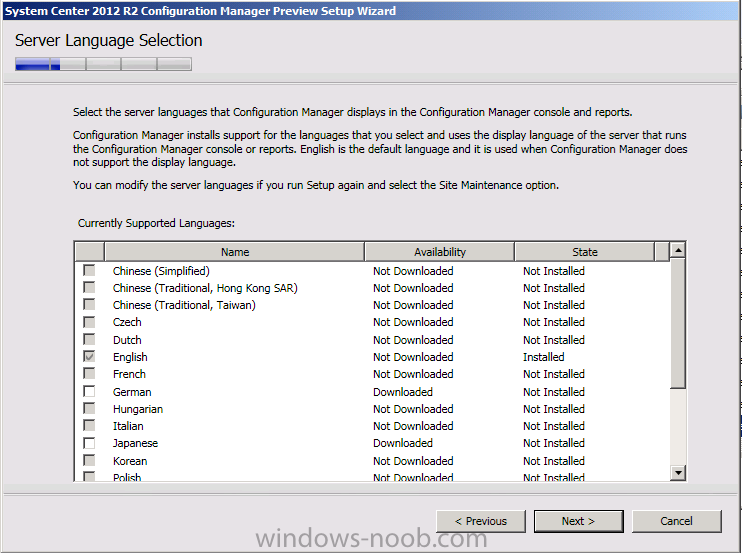The height and width of the screenshot is (553, 742).
Task: Click the Chinese (Simplified) name text
Action: pyautogui.click(x=161, y=271)
